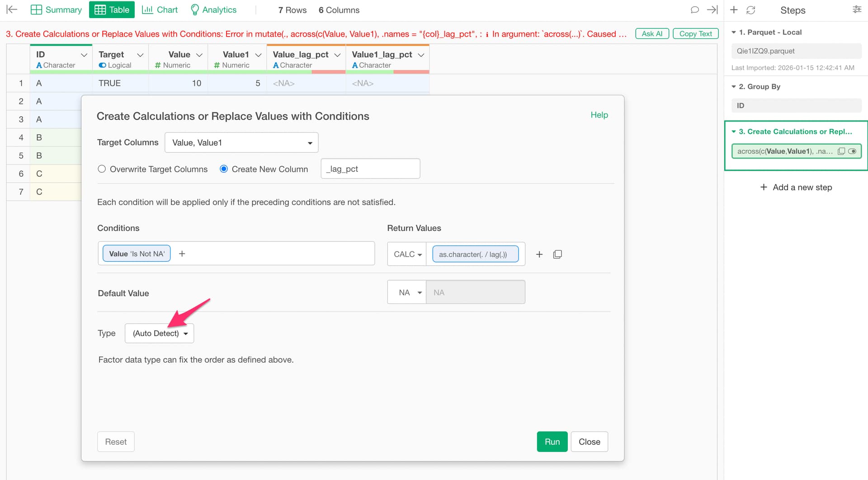Open the Help link in dialog
Screen dimensions: 868x480
coord(599,115)
